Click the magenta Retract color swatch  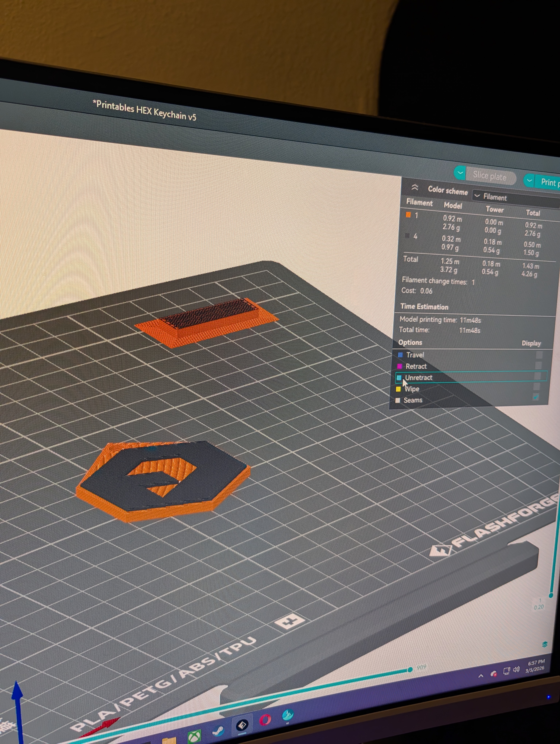[400, 366]
